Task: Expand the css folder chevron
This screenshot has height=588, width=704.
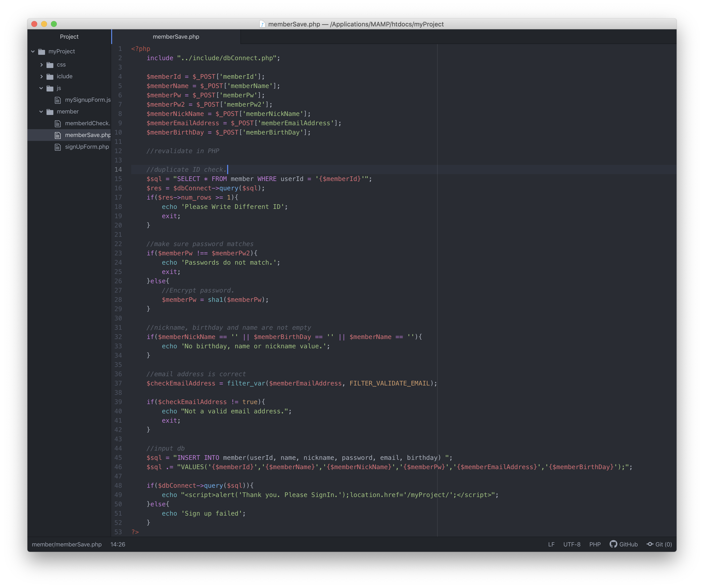Action: tap(41, 65)
